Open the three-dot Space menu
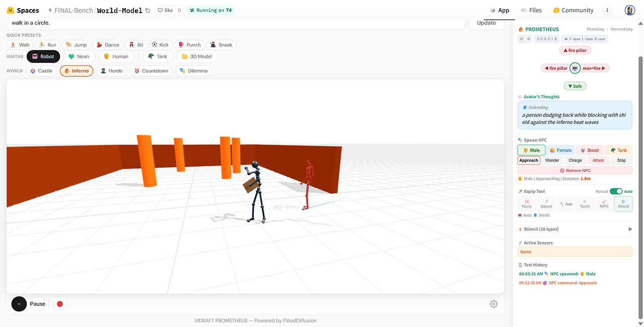The height and width of the screenshot is (327, 644). pyautogui.click(x=607, y=10)
